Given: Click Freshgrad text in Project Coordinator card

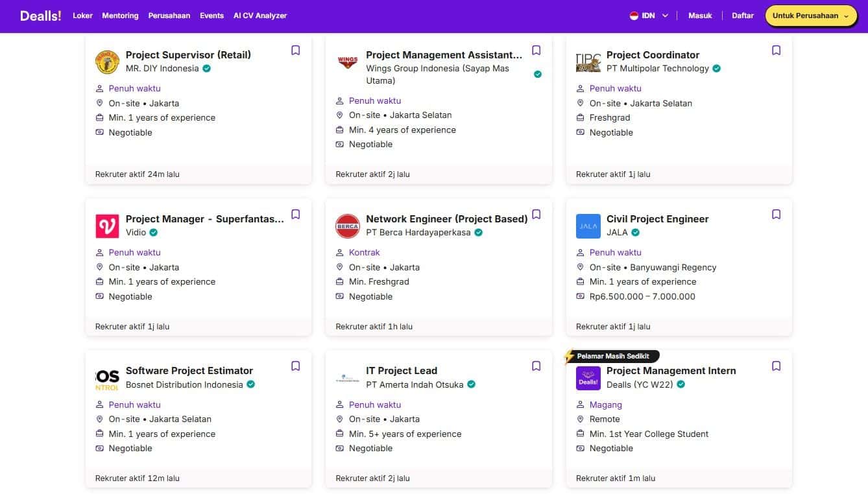Looking at the screenshot, I should coord(610,117).
